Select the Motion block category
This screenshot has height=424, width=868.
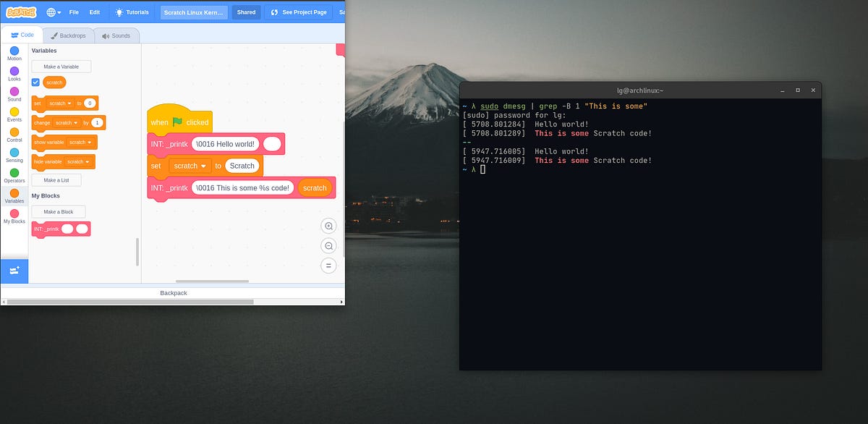14,52
